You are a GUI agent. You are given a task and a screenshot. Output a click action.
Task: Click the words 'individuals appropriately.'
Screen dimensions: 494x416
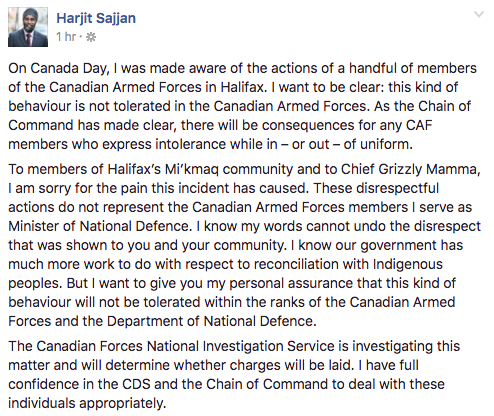click(x=87, y=403)
